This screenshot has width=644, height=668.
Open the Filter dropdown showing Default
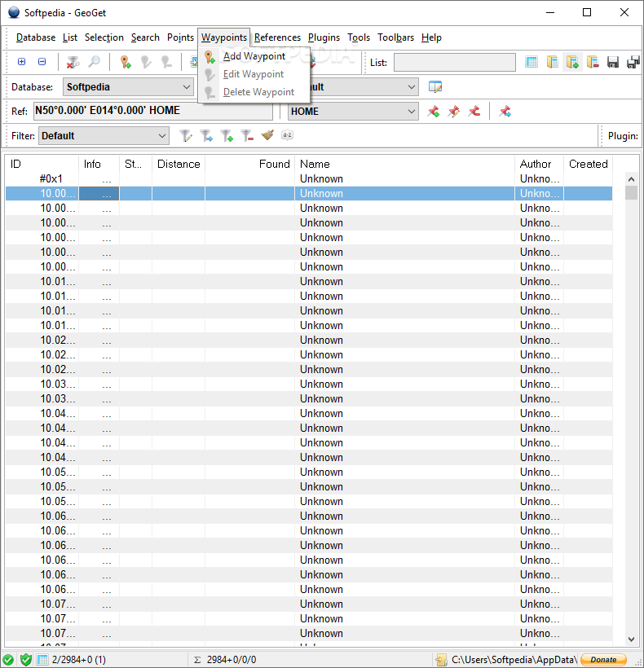point(104,136)
